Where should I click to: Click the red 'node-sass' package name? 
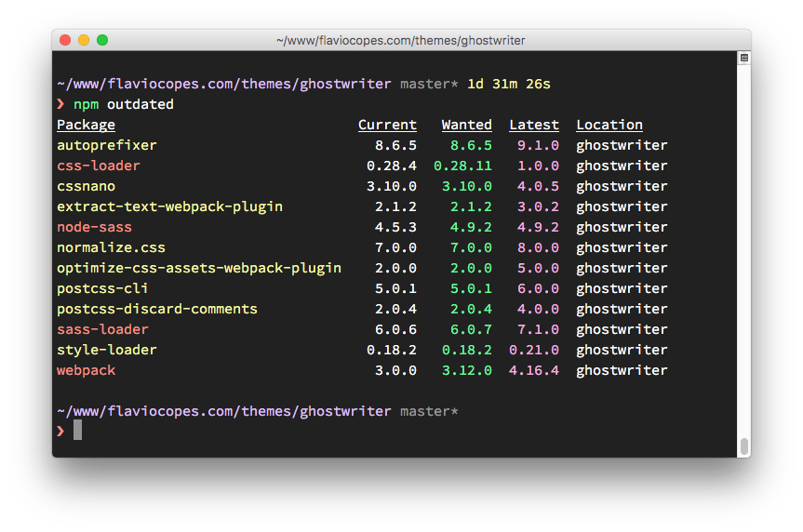click(94, 227)
